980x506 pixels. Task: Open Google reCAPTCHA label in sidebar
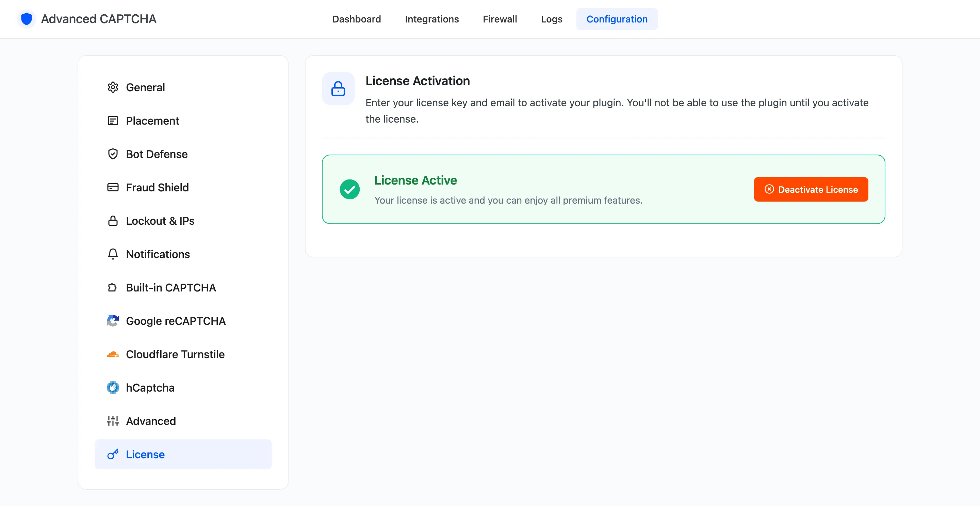coord(176,321)
